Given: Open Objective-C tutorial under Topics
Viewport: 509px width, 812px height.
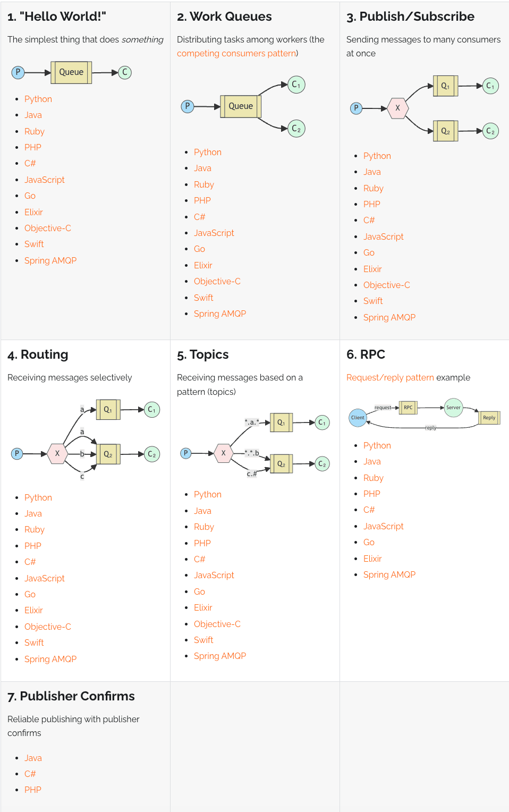Looking at the screenshot, I should pyautogui.click(x=217, y=624).
